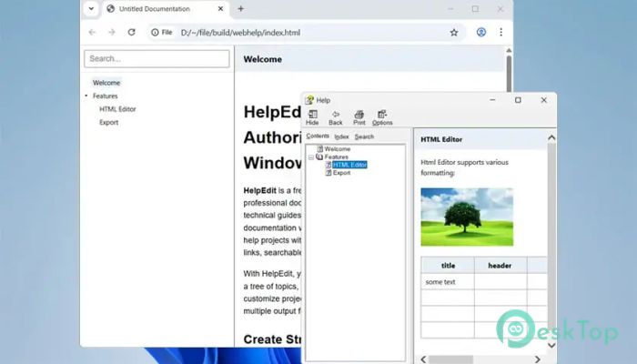Click browser page scrollbar up arrow
This screenshot has width=637, height=364.
pos(509,50)
